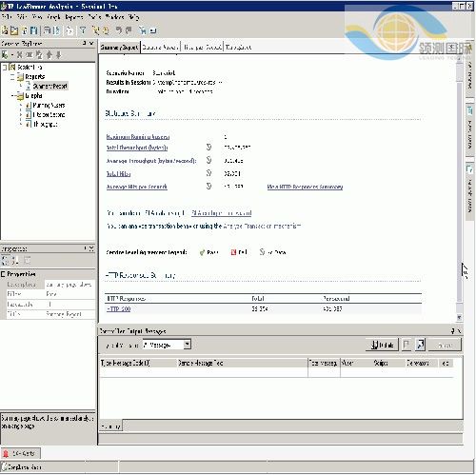Open the SLA configuration wizard link
Image resolution: width=476 pixels, height=475 pixels.
pyautogui.click(x=222, y=213)
